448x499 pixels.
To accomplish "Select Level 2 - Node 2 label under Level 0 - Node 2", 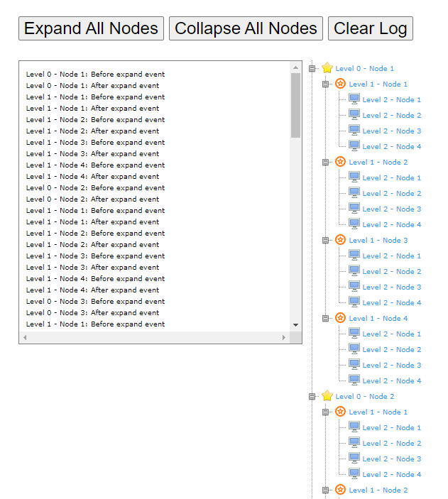I will click(x=392, y=444).
